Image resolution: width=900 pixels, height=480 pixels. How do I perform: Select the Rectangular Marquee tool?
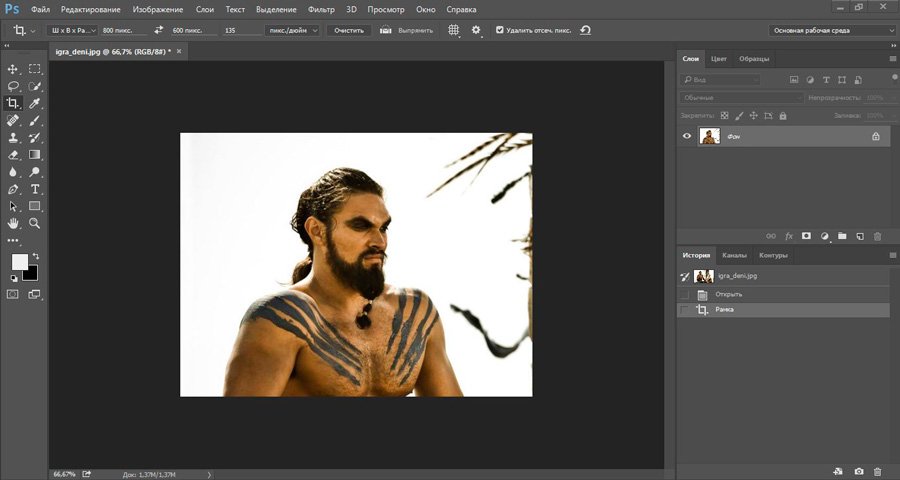pos(34,69)
